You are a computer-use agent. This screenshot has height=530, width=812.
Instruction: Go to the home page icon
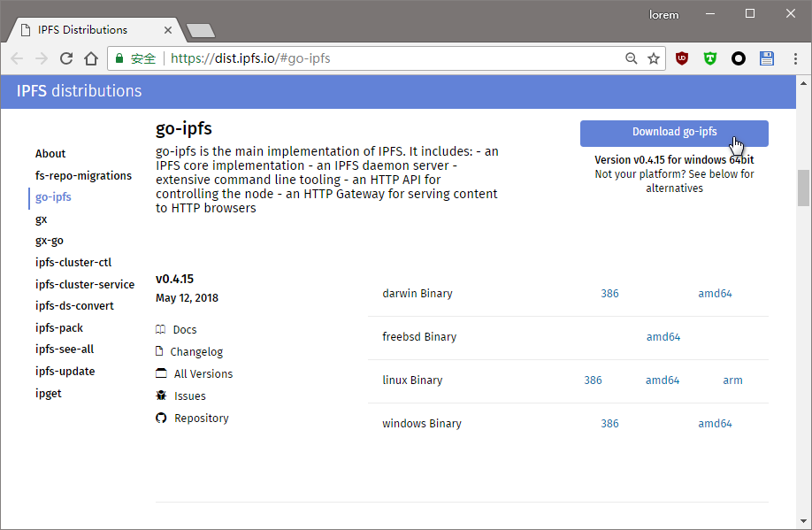(91, 58)
